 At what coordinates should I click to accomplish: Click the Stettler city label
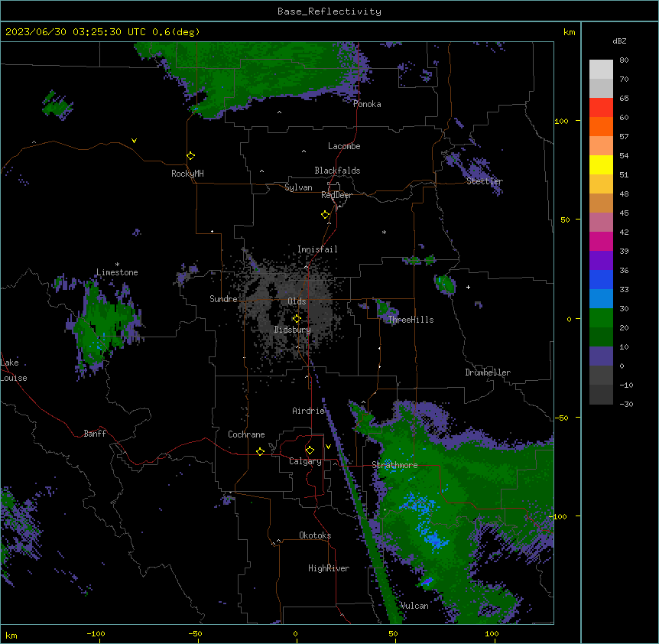coord(485,181)
